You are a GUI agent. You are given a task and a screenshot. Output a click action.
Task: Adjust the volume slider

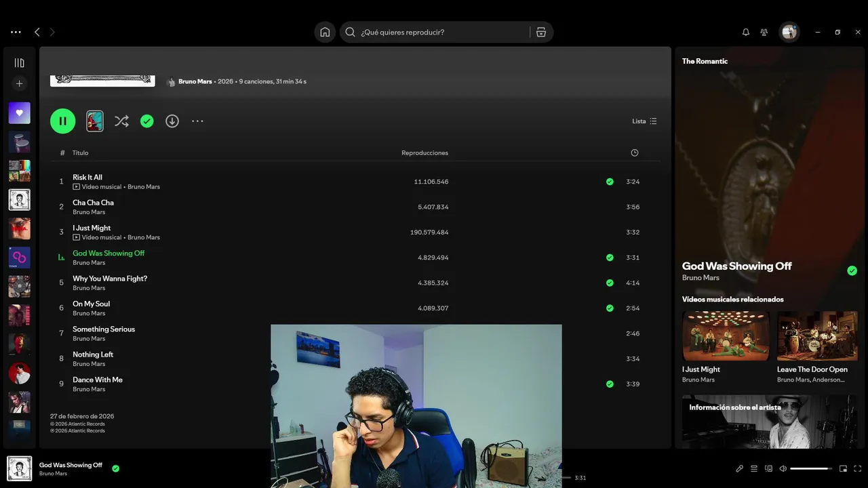point(811,468)
